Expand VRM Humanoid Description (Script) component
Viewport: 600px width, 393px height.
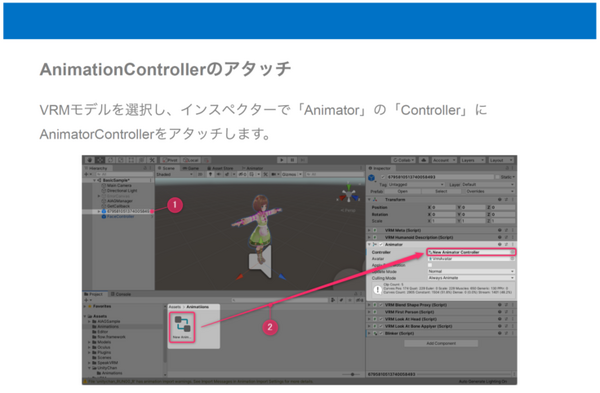[x=369, y=237]
